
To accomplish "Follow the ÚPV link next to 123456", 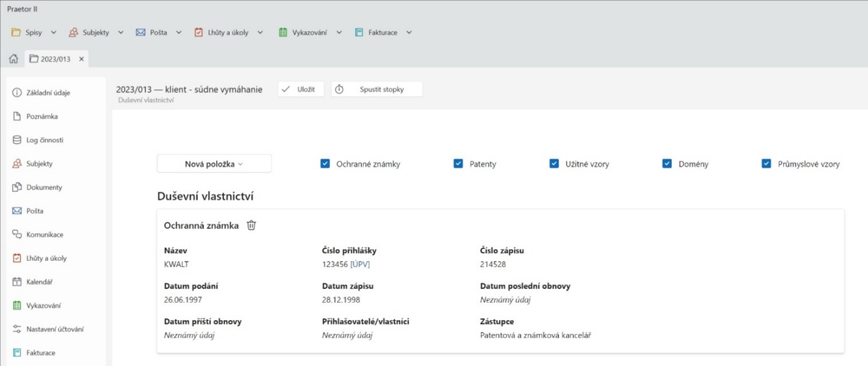I will pos(360,264).
